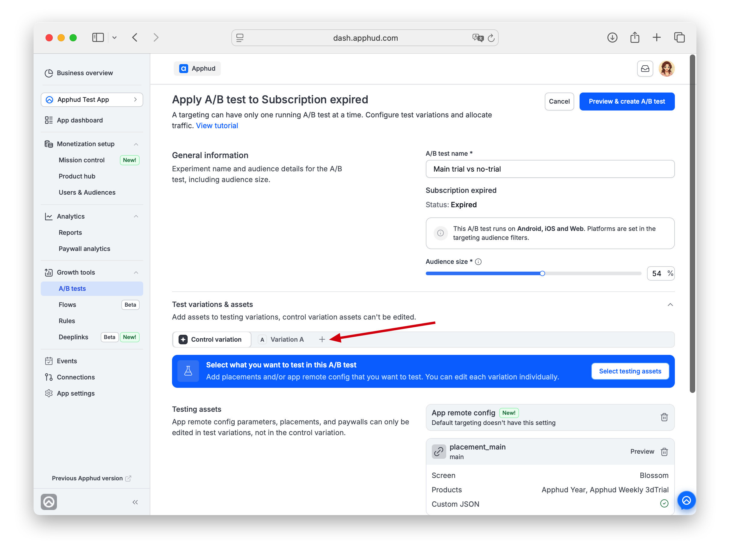Open Business overview in the sidebar

[85, 73]
